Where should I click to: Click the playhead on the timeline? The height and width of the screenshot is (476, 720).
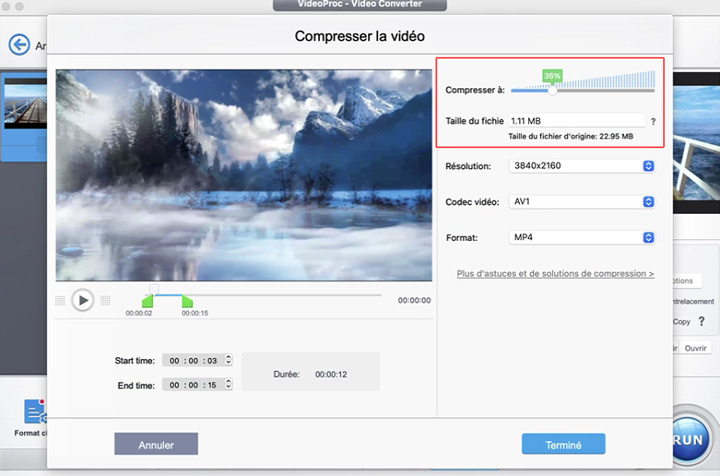[x=154, y=289]
